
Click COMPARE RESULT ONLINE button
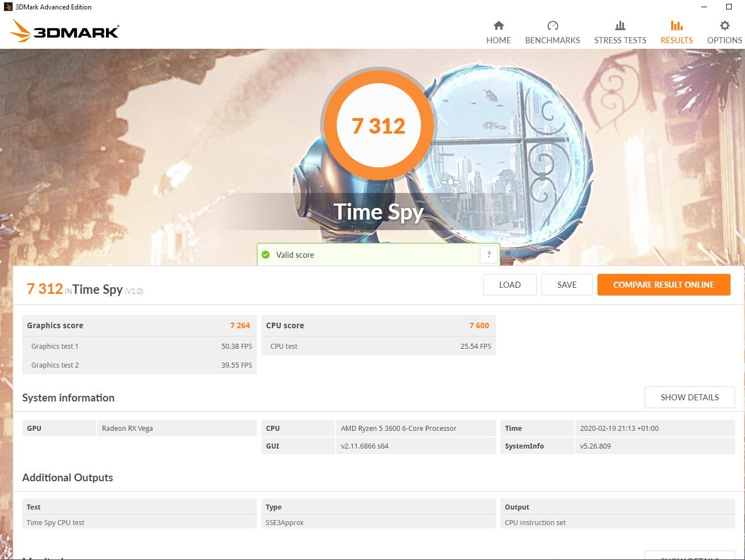[x=663, y=285]
